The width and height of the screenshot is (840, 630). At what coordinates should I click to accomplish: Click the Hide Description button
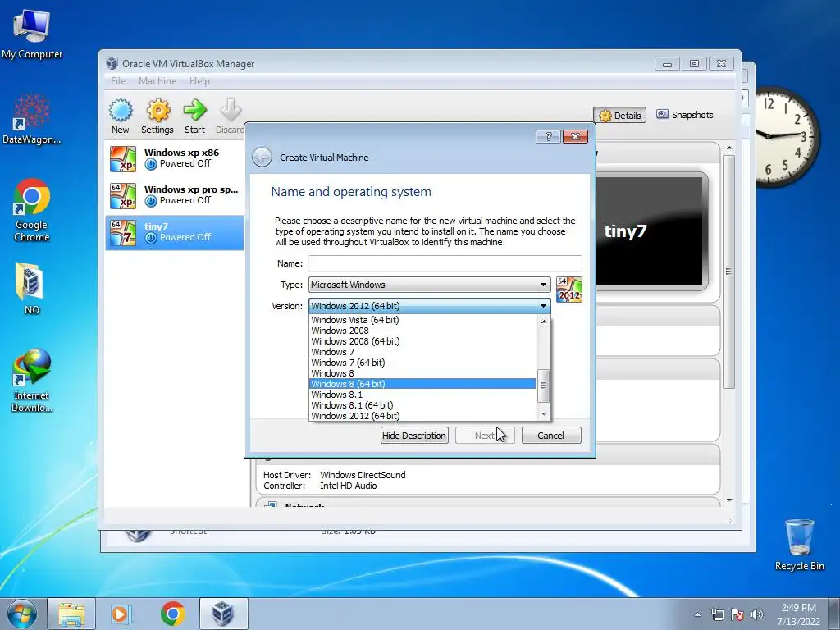[x=414, y=436]
